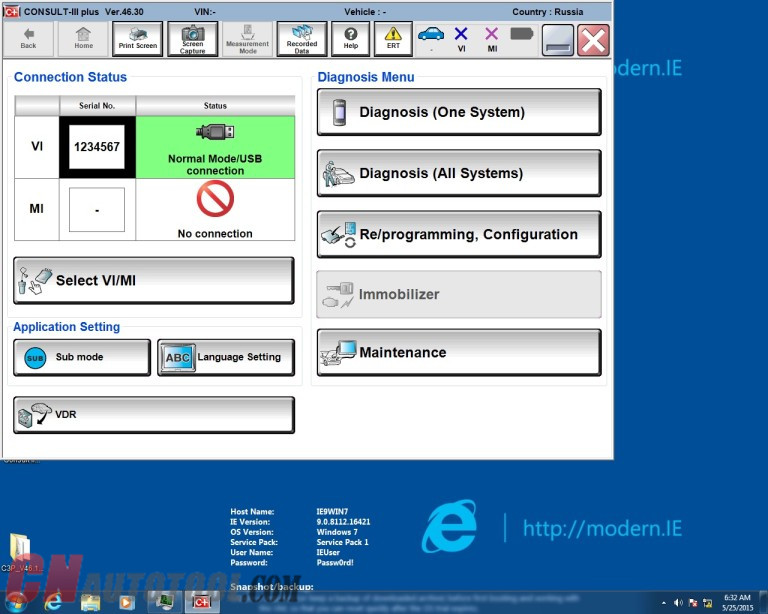Minimize CONSULT-III using the gray toolbar button
This screenshot has height=614, width=768.
pyautogui.click(x=558, y=40)
